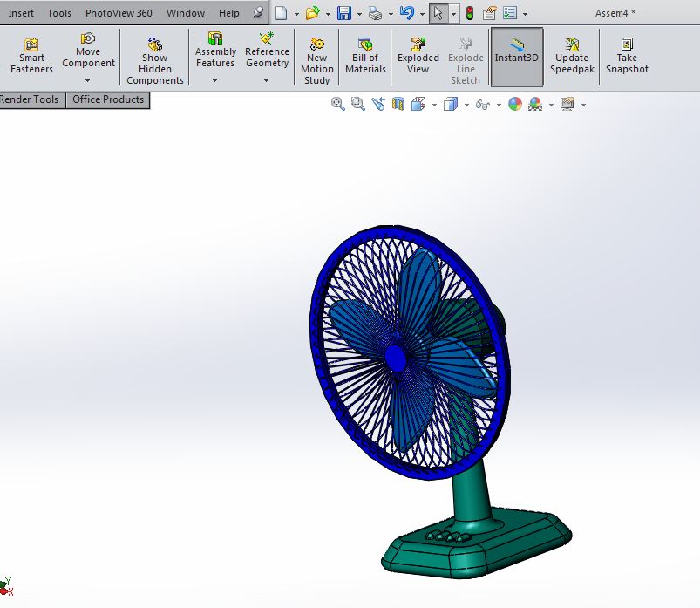The height and width of the screenshot is (608, 700).
Task: Click the blue fan hub center
Action: coord(396,357)
